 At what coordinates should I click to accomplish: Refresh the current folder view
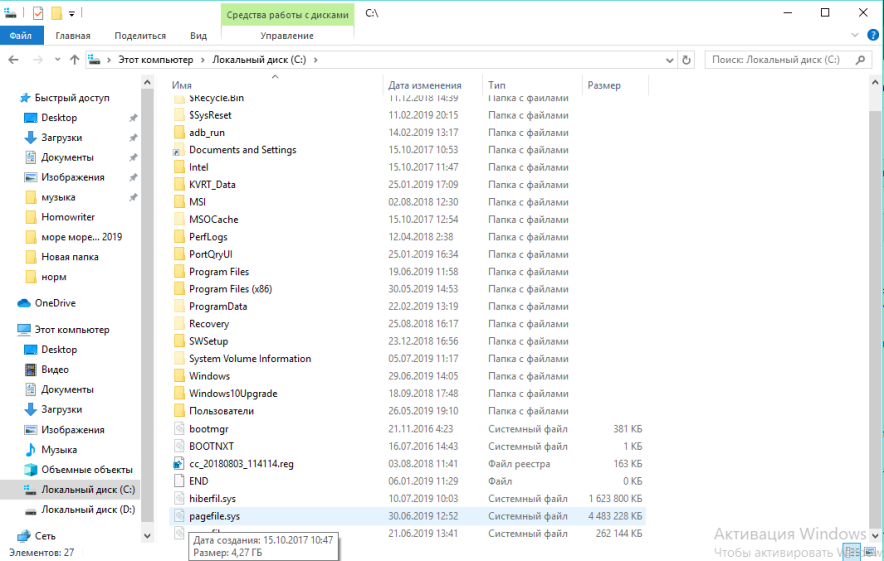(x=686, y=60)
